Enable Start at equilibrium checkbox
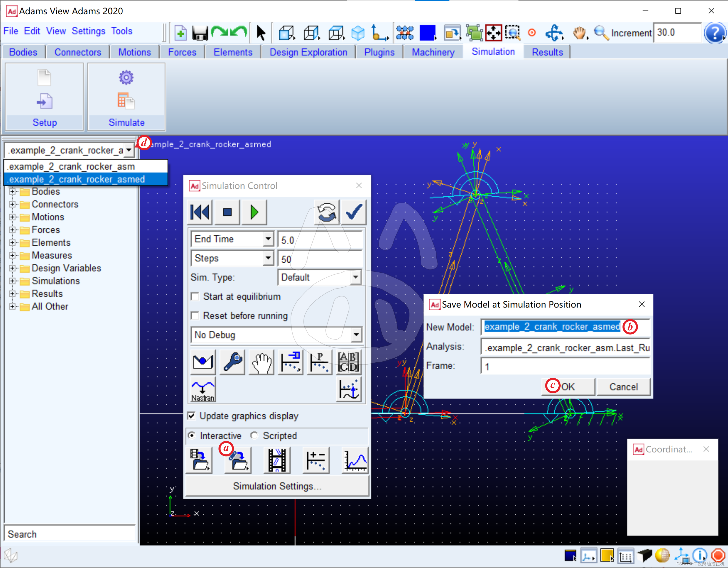The image size is (728, 568). (195, 296)
